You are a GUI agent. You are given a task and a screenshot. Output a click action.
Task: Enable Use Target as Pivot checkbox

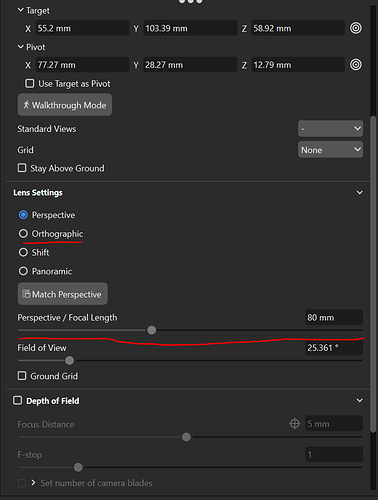coord(30,83)
